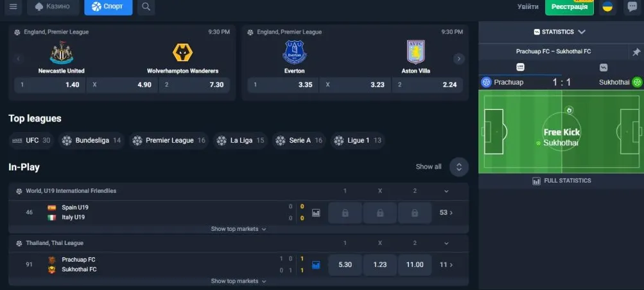Show top markets for Spain U19 match

[x=239, y=229]
